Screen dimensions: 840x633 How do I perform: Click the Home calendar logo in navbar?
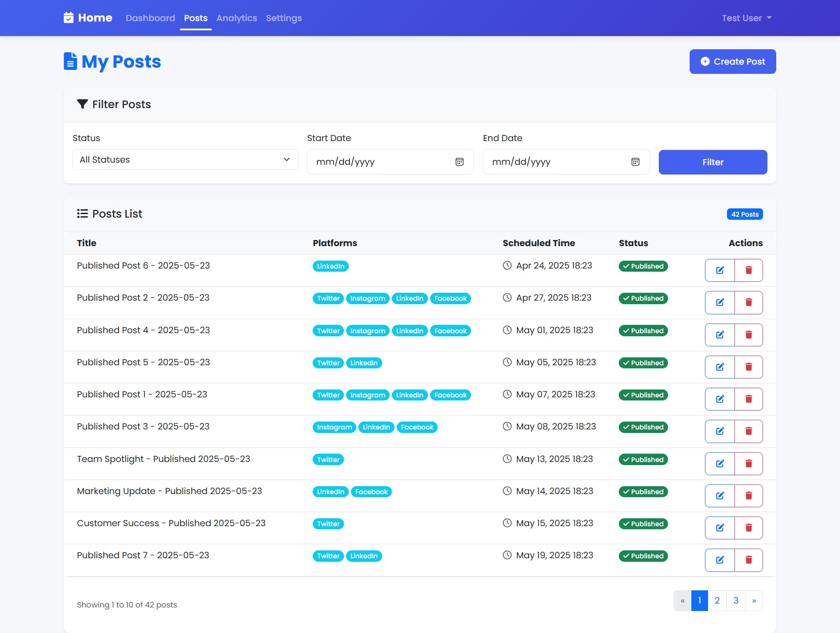tap(69, 18)
